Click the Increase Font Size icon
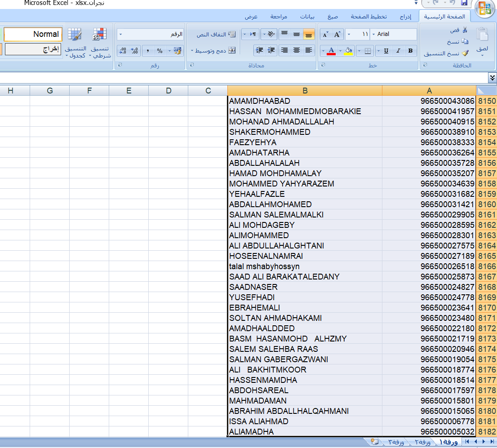Screen dimensions: 497x448 338,34
